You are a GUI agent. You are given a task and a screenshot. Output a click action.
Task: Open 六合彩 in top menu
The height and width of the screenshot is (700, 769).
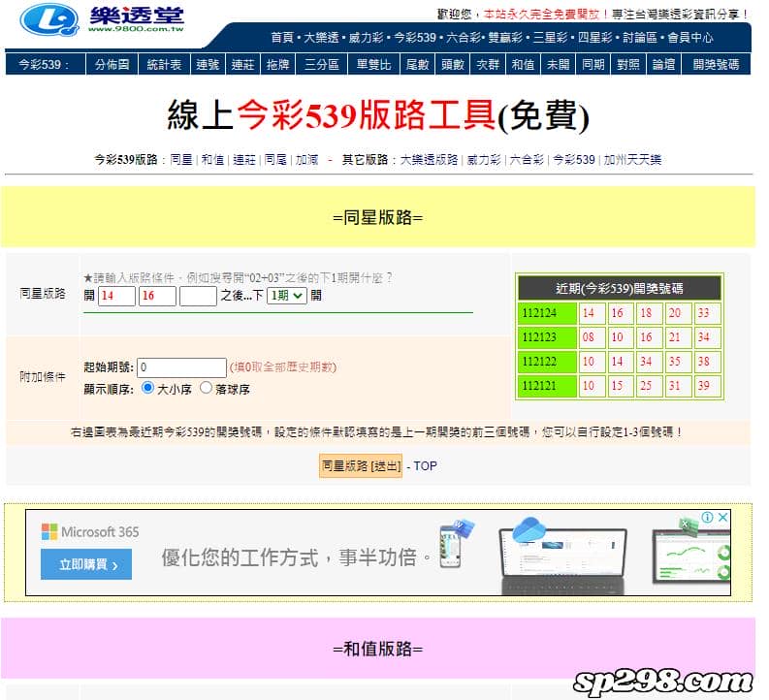point(463,37)
